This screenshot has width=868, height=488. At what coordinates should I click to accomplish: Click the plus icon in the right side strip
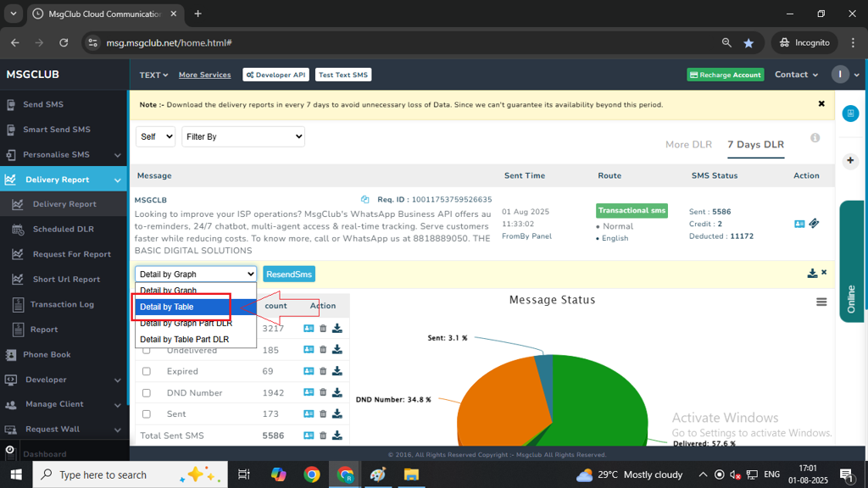pos(850,160)
